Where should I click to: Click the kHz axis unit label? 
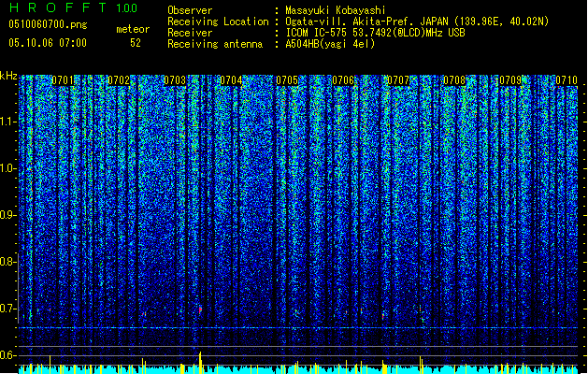click(8, 76)
